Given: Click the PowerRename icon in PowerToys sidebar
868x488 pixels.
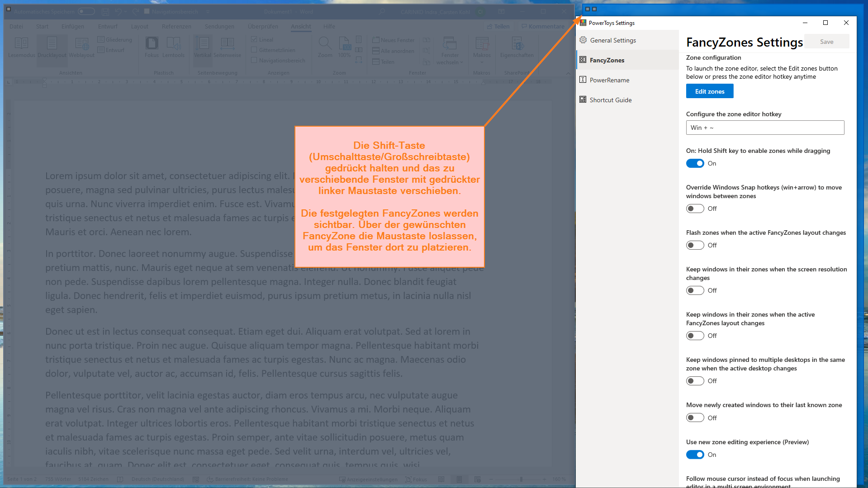Looking at the screenshot, I should coord(583,80).
